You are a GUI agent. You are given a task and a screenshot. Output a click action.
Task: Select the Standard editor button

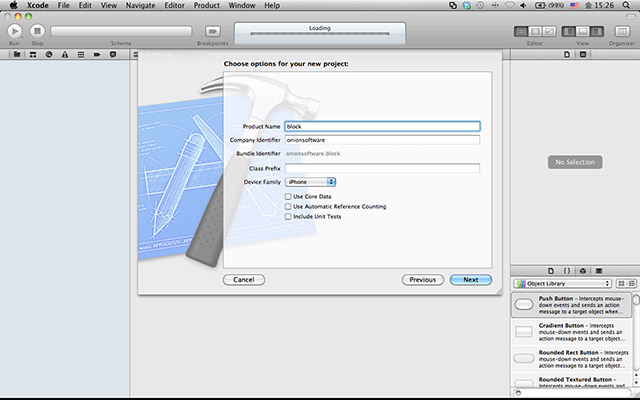click(x=521, y=31)
